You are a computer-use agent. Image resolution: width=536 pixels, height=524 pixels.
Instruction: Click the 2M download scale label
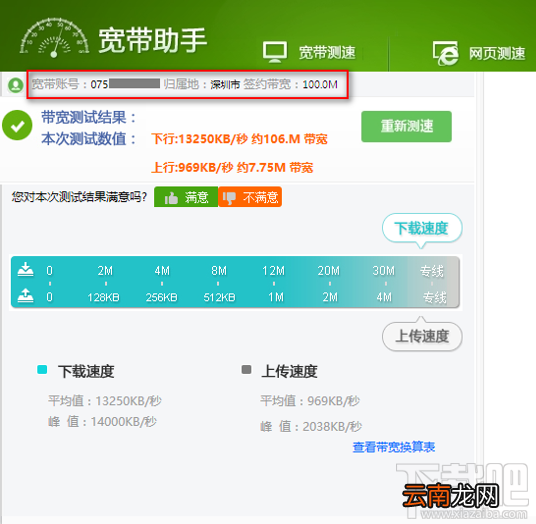click(x=105, y=271)
